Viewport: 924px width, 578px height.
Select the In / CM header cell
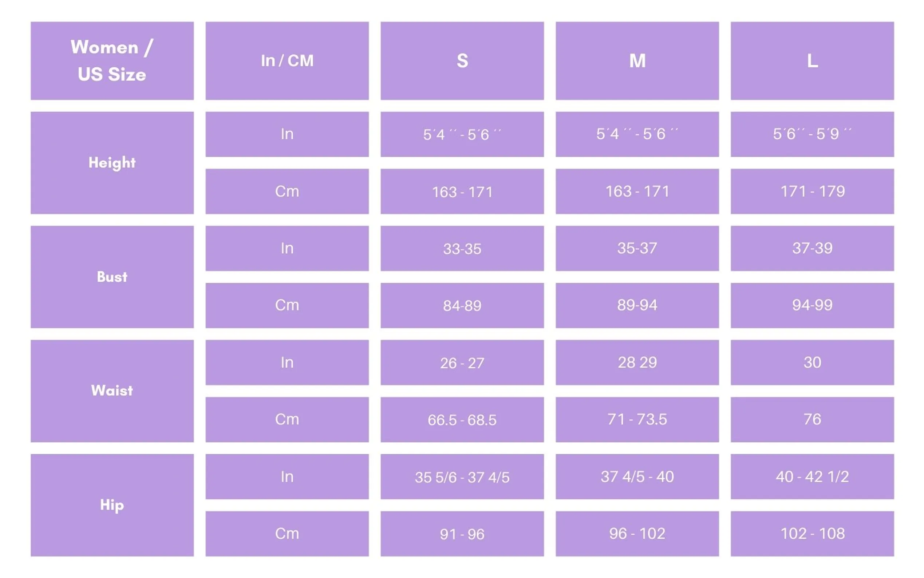pos(287,61)
